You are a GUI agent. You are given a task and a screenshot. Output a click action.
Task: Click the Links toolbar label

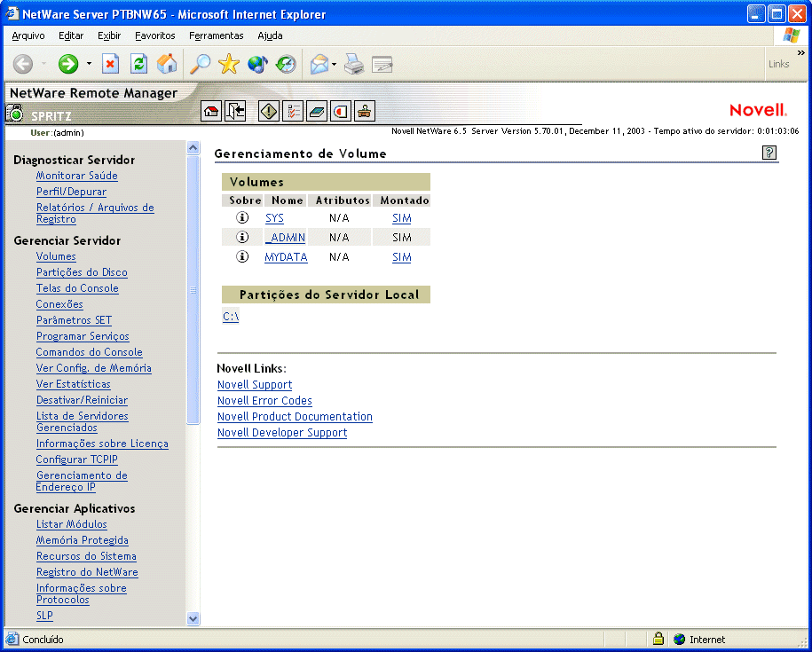[778, 64]
